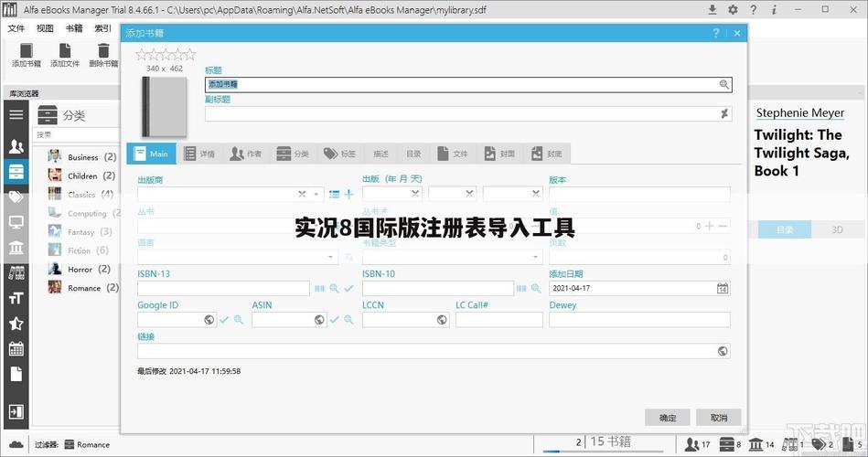Click the plus icon next to publisher
The image size is (868, 457).
point(348,194)
